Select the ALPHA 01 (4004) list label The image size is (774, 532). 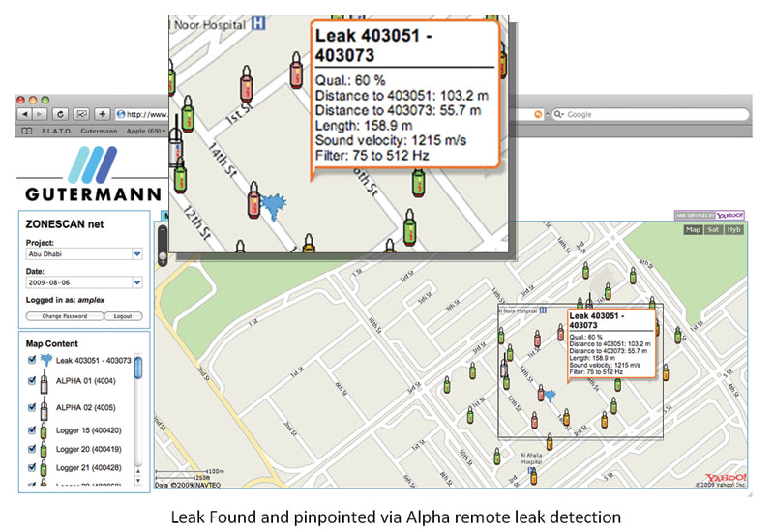[85, 381]
